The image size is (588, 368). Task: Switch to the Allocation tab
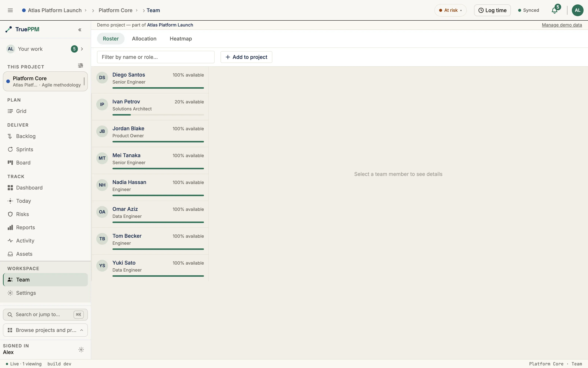click(144, 39)
